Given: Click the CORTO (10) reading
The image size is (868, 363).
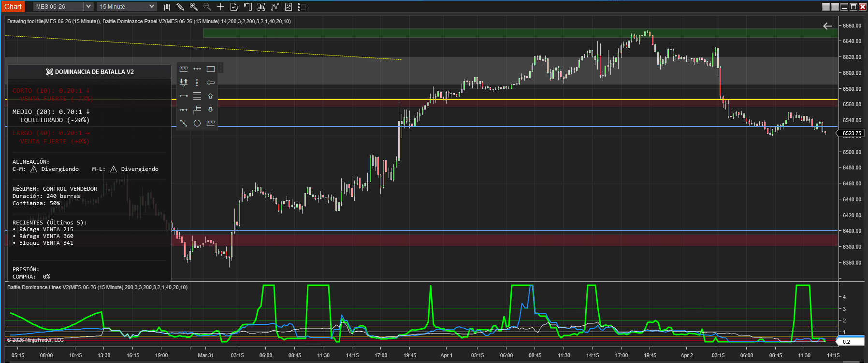Looking at the screenshot, I should (x=51, y=90).
